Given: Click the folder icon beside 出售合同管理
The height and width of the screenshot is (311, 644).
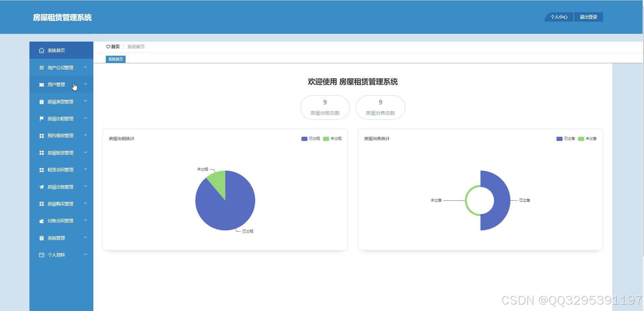Looking at the screenshot, I should point(42,221).
